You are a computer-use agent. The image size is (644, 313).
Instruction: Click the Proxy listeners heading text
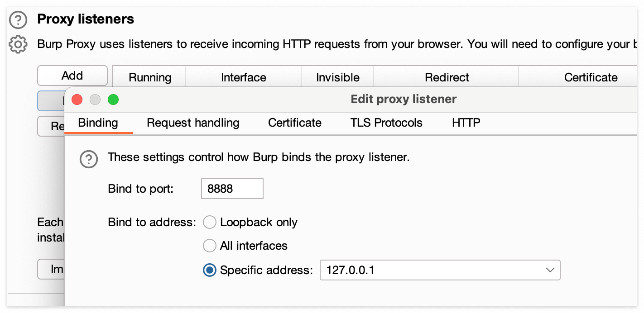coord(86,19)
